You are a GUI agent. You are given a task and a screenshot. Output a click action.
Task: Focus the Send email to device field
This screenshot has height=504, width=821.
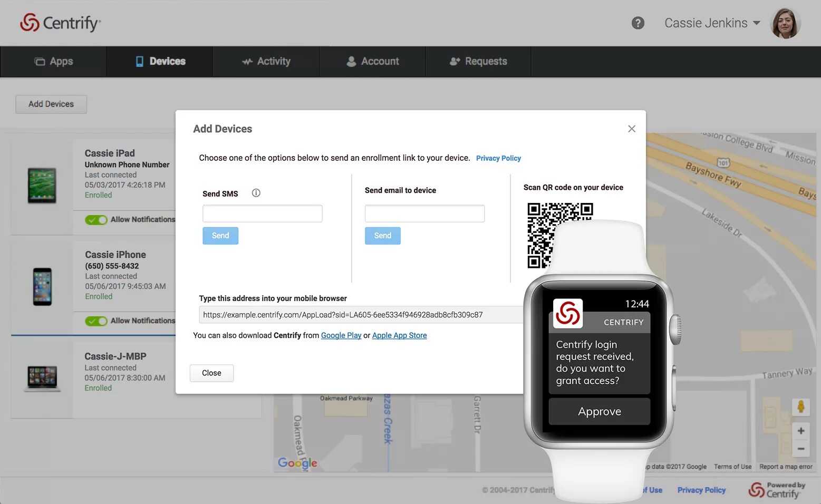coord(424,214)
